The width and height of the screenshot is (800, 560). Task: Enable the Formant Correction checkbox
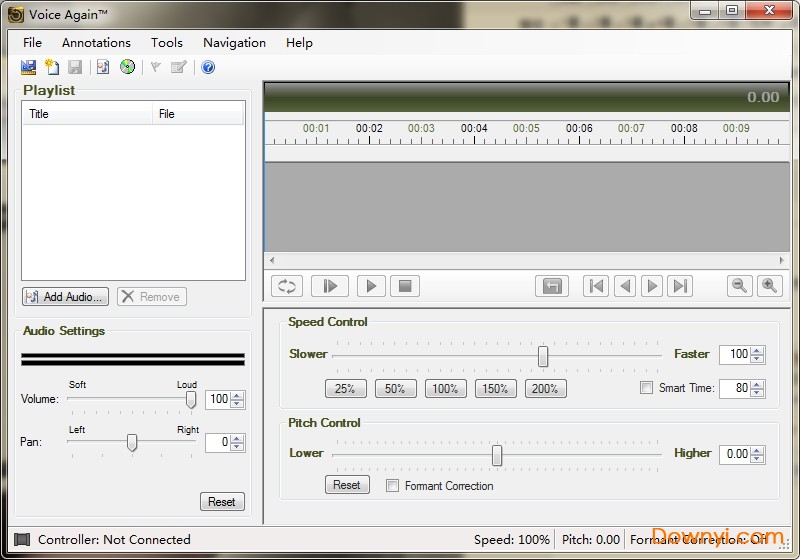tap(393, 486)
